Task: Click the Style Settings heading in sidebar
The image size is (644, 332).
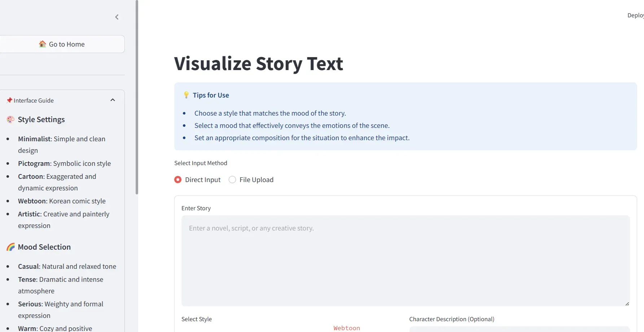Action: 41,120
